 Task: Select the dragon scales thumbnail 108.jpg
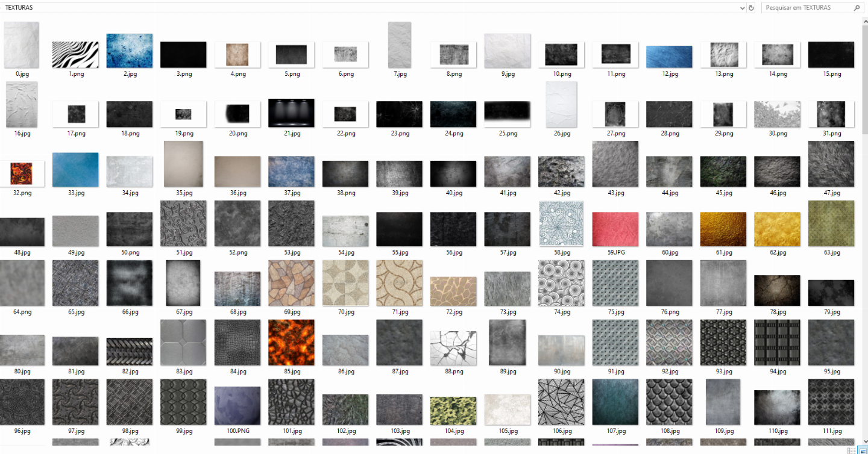coord(669,402)
